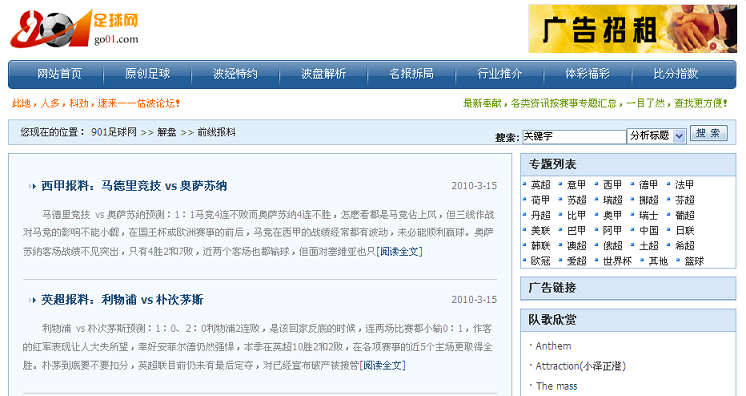Click arrow icon beside 西甲报料 headline

(32, 186)
